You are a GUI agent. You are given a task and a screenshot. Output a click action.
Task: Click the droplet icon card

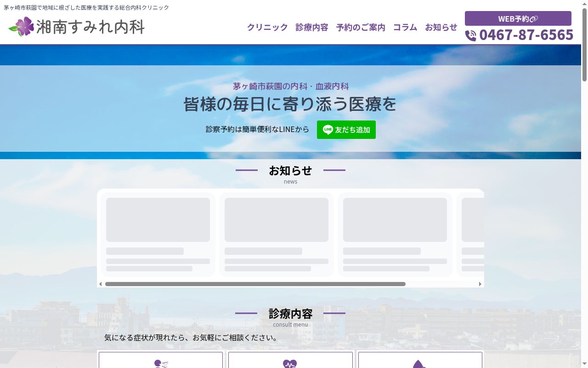pos(420,360)
